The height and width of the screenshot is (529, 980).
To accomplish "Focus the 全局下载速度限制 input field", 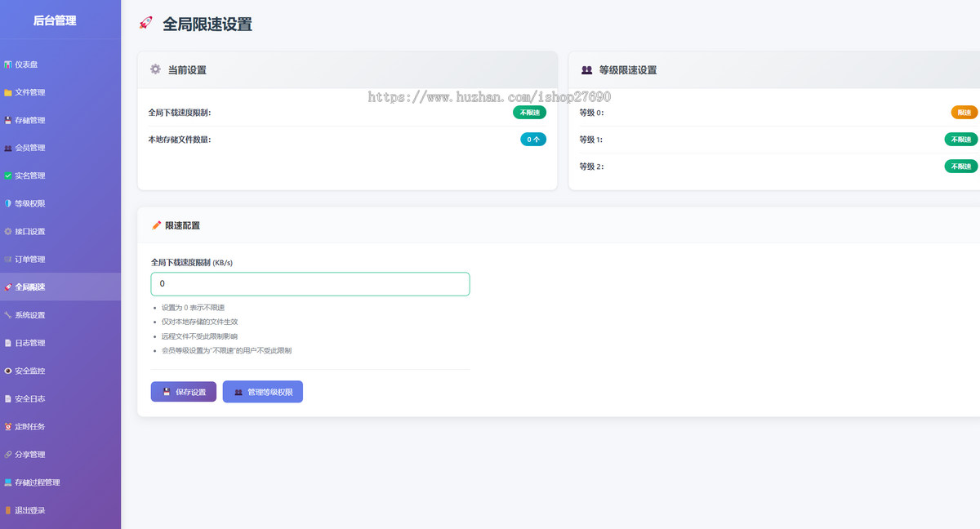I will 310,284.
